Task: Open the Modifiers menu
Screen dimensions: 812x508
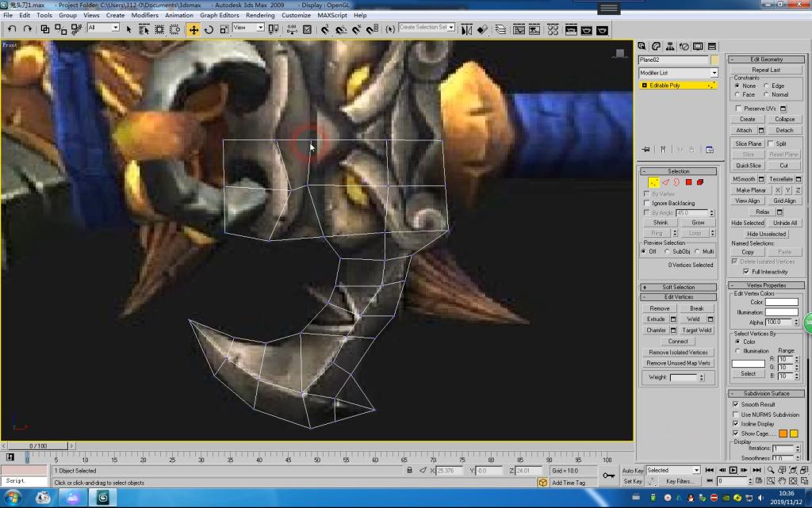Action: pos(144,16)
